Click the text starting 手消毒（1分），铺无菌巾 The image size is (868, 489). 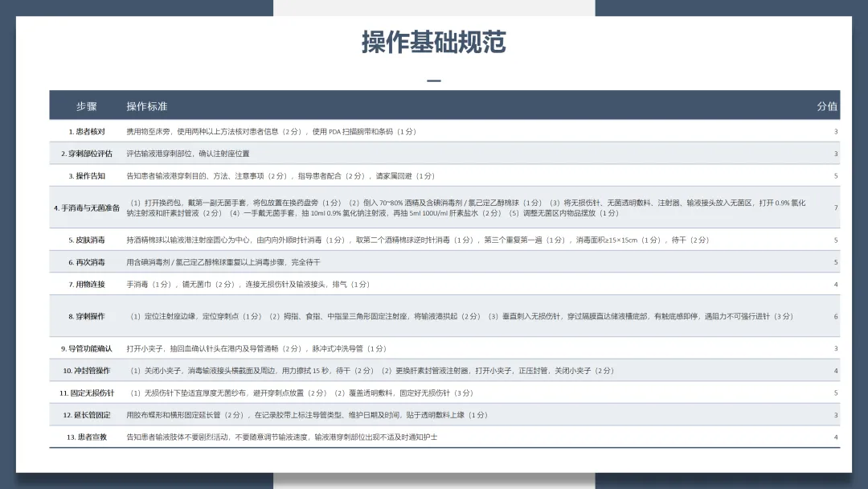point(248,285)
